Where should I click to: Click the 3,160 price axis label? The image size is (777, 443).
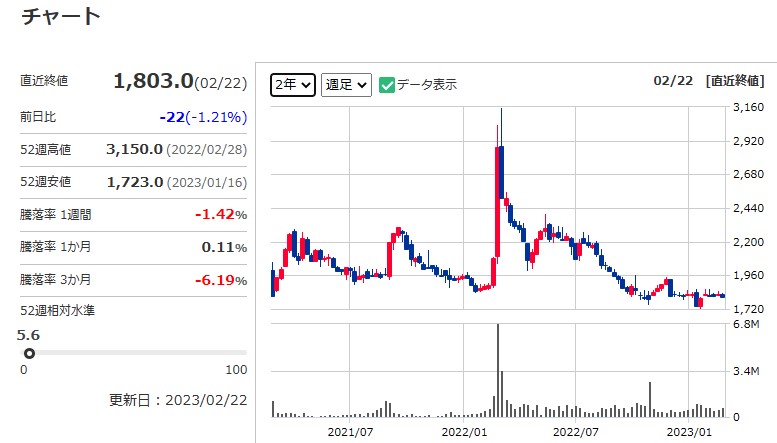[748, 107]
